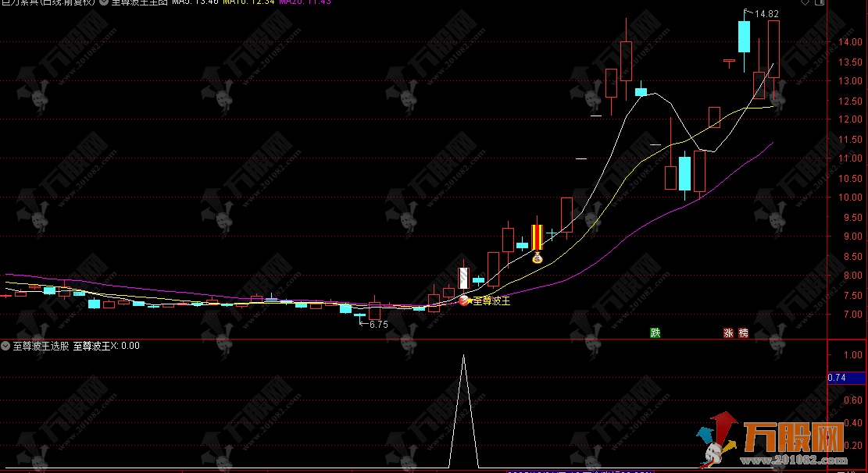Click the yellow-red striped candlestick
868x473 pixels.
537,236
